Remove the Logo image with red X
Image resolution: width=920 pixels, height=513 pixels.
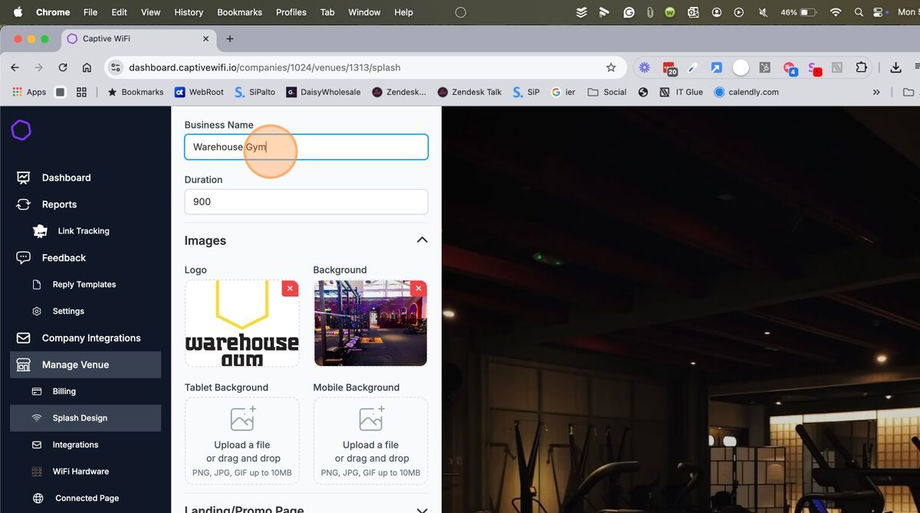tap(290, 288)
